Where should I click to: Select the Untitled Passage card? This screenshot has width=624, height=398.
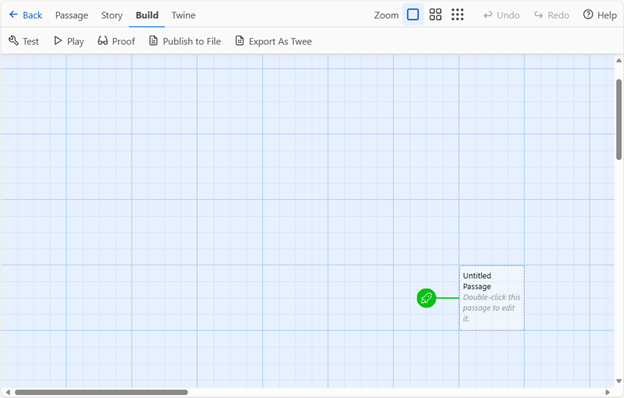pyautogui.click(x=492, y=298)
